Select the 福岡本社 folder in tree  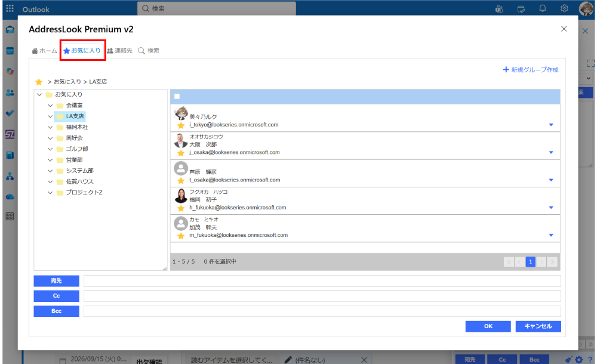[72, 127]
